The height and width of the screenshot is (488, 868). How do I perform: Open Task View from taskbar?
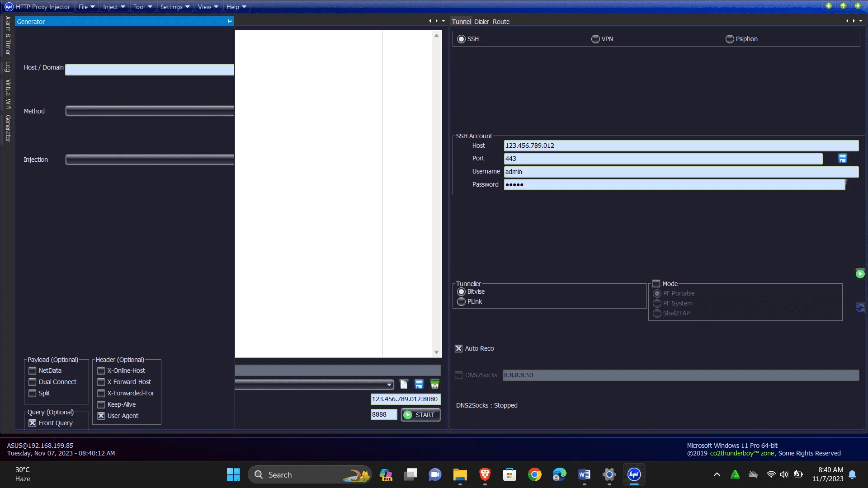point(410,474)
